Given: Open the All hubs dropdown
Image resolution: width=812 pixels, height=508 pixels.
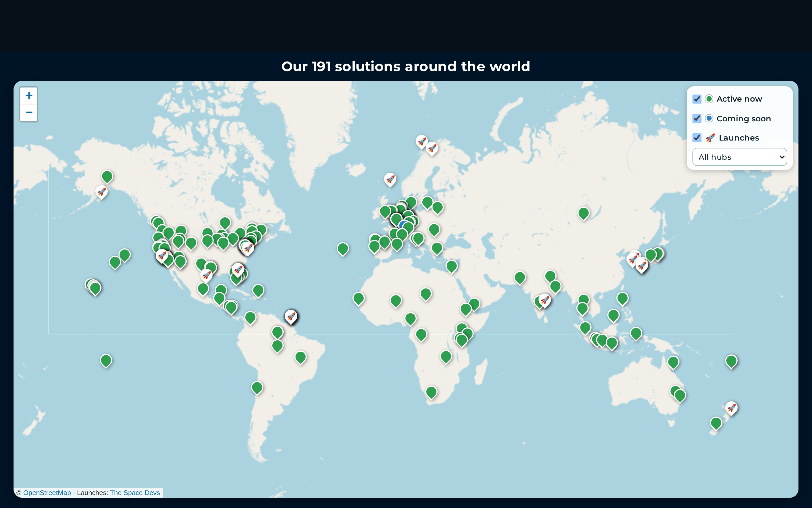Looking at the screenshot, I should pyautogui.click(x=740, y=157).
